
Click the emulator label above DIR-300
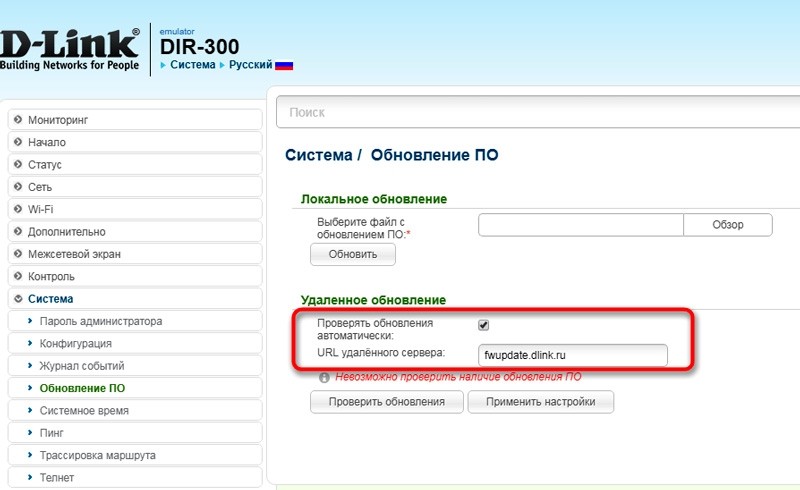(x=177, y=32)
